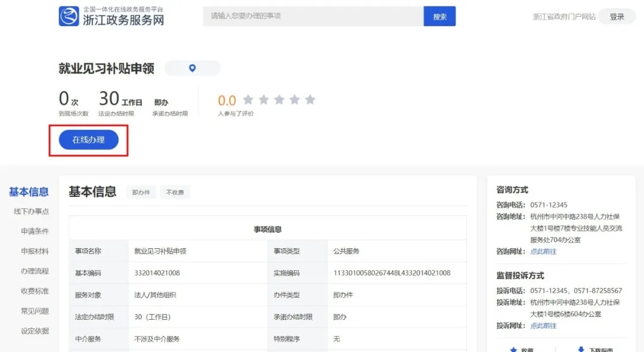Image resolution: width=644 pixels, height=352 pixels.
Task: Click the 登录 login button
Action: (617, 17)
